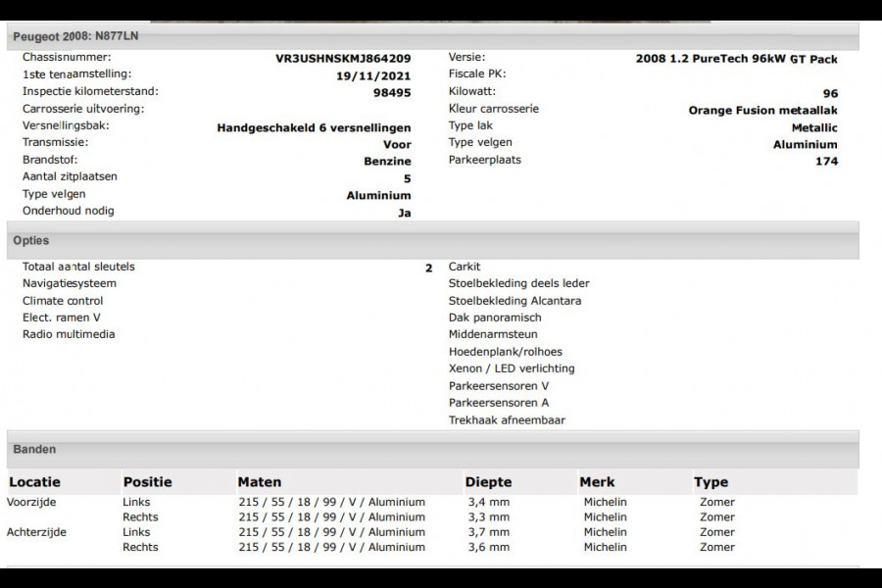Select the chassis number VR3USHNSKMJ864209
The width and height of the screenshot is (882, 588).
coord(345,57)
